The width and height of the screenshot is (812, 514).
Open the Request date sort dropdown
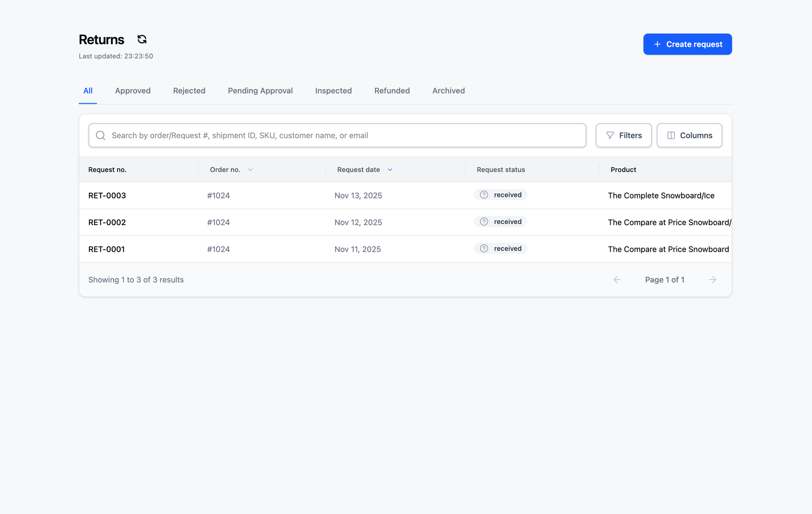click(x=390, y=169)
